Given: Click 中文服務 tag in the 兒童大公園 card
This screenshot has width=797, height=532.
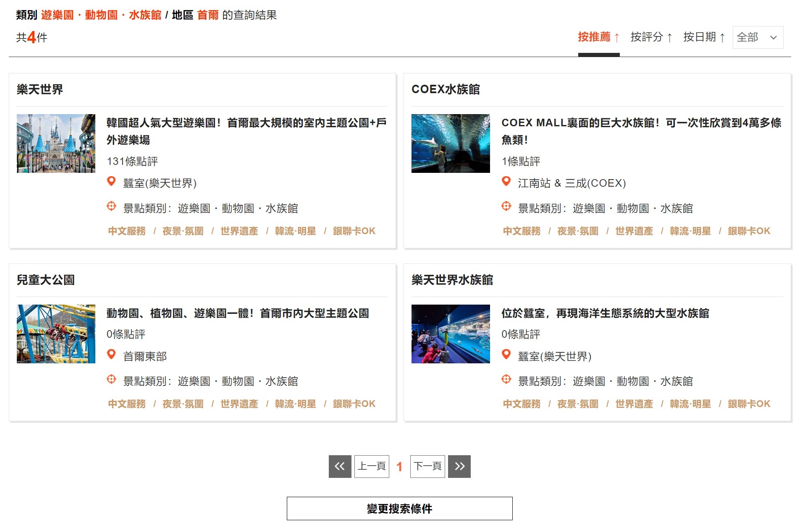Looking at the screenshot, I should [x=127, y=404].
